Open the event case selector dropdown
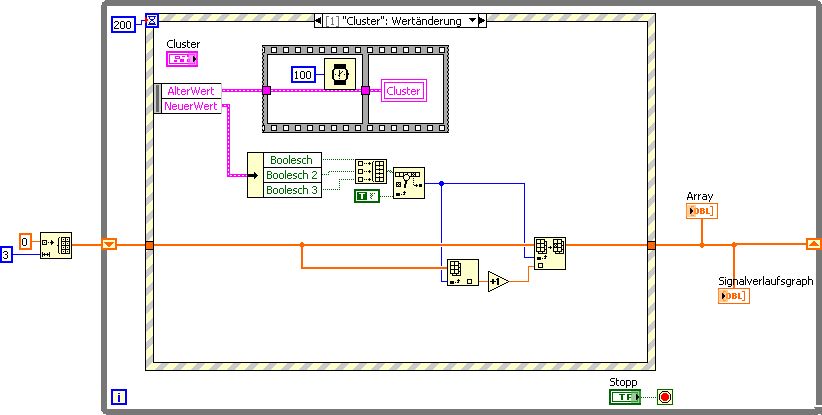 point(472,21)
